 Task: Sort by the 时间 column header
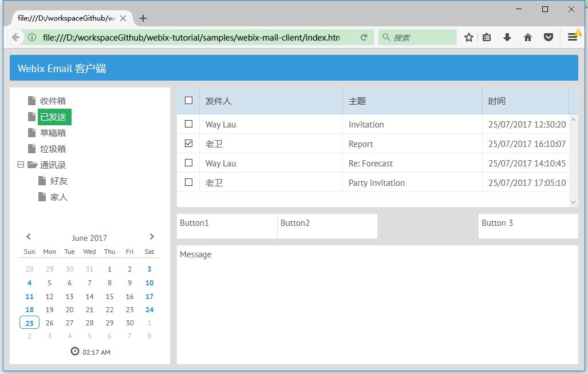(526, 101)
